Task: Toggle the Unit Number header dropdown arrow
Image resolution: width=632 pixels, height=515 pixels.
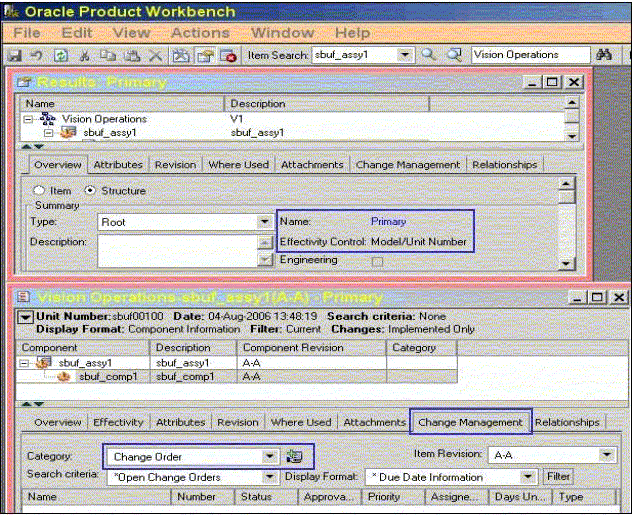Action: coord(25,317)
